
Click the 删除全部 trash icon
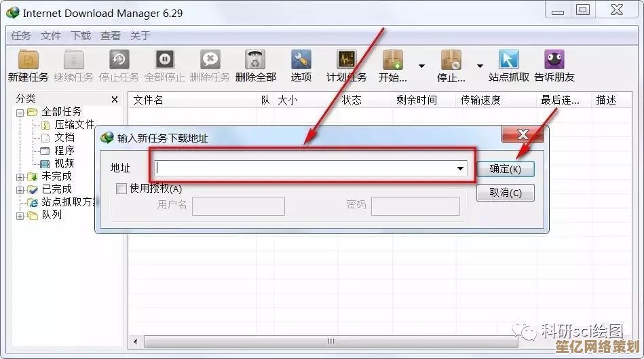point(255,60)
